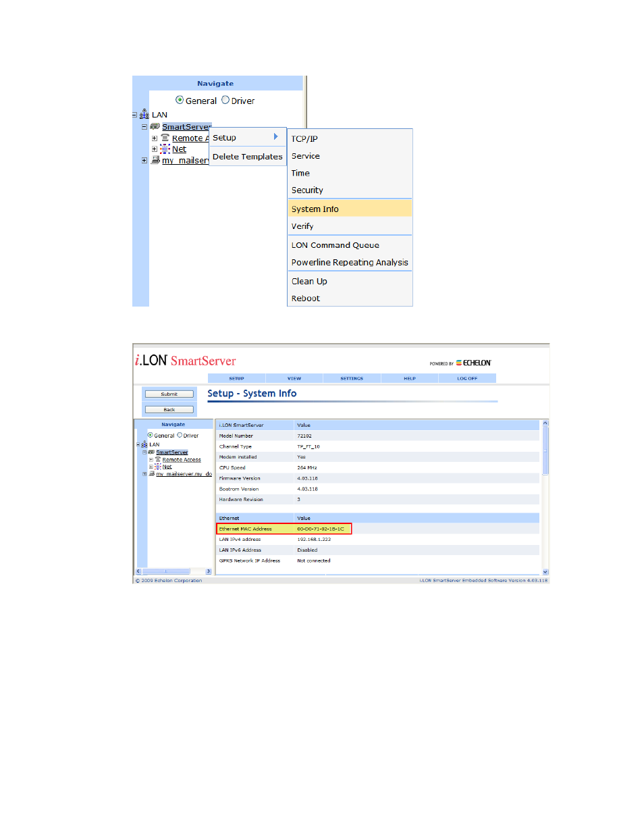Open Setup submenu in context menu
644x834 pixels.
click(x=248, y=137)
